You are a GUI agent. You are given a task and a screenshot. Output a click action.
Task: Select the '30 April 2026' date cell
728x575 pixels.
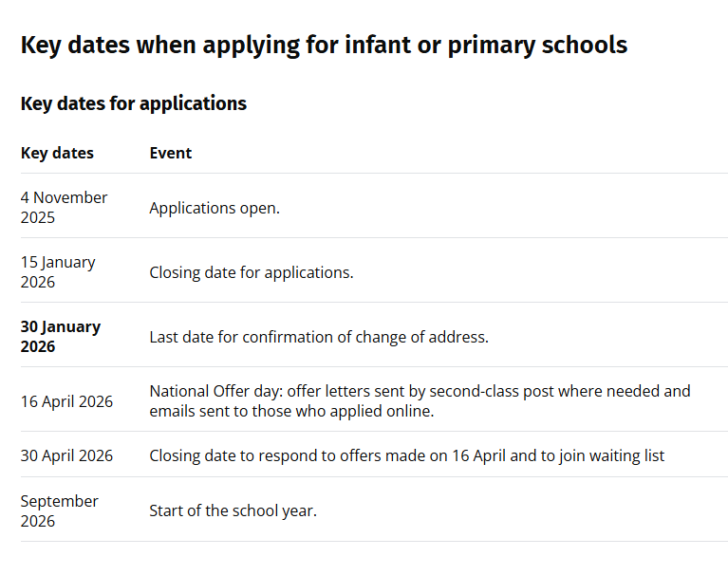coord(66,455)
